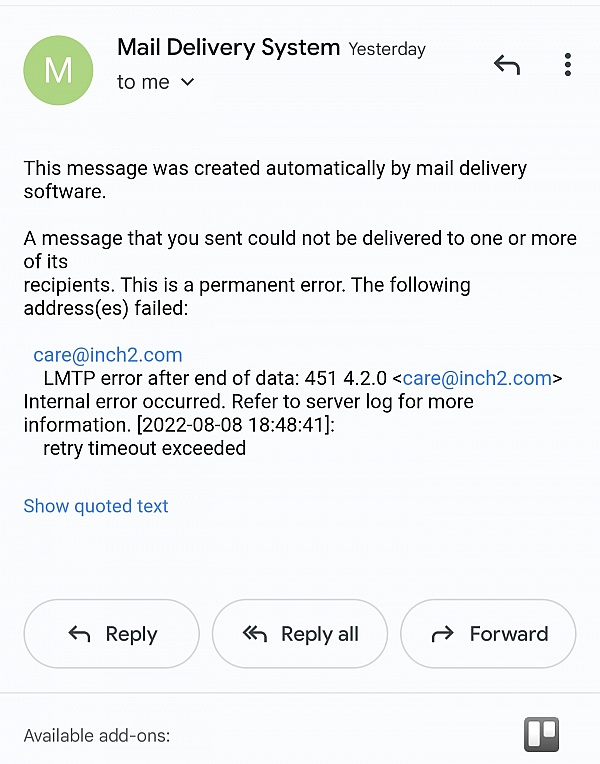
Task: Tap the 'Available add-ons:' label
Action: [97, 735]
